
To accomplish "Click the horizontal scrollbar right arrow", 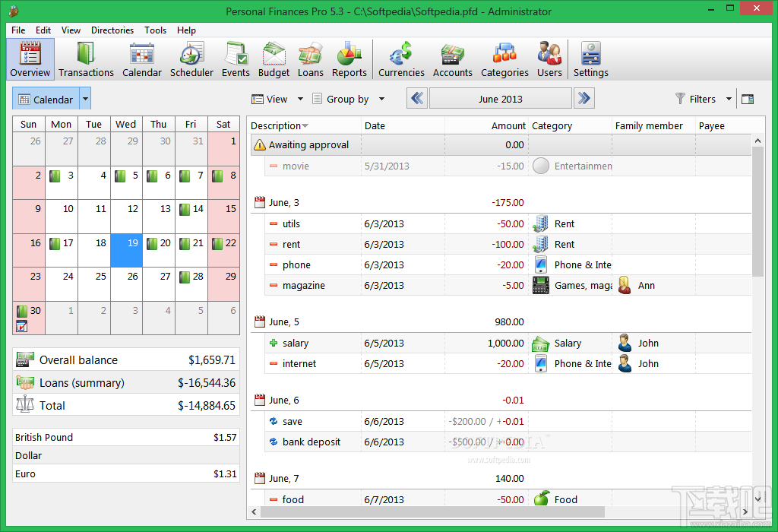I will coord(745,511).
